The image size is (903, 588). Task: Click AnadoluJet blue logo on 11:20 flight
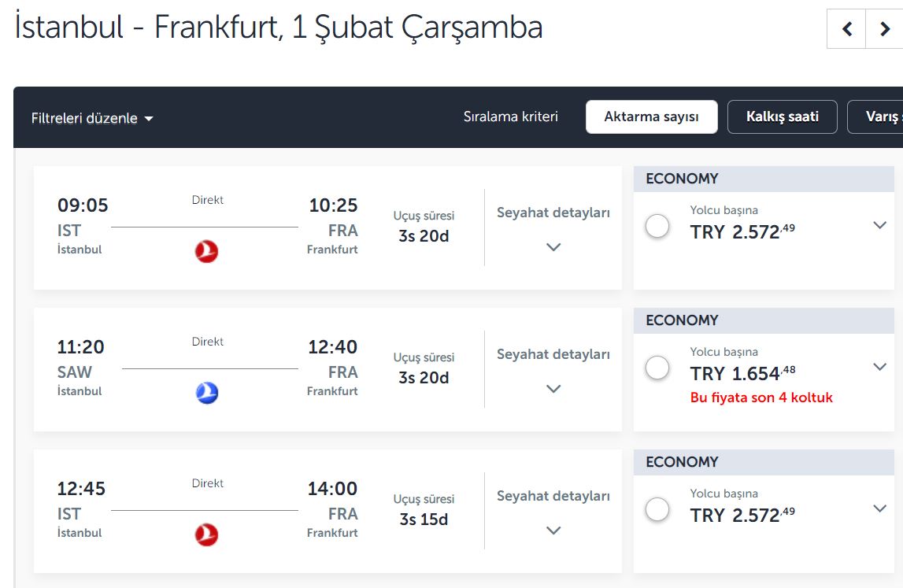(x=207, y=394)
